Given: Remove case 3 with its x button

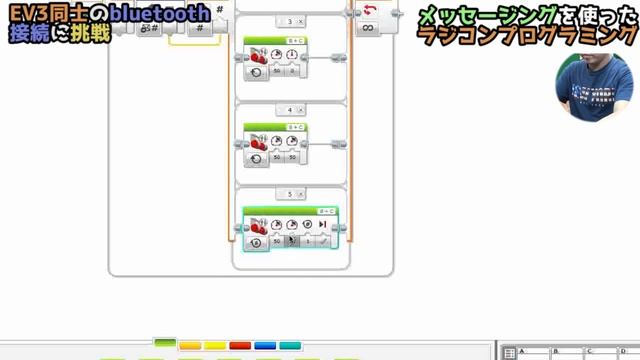Looking at the screenshot, I should tap(301, 22).
